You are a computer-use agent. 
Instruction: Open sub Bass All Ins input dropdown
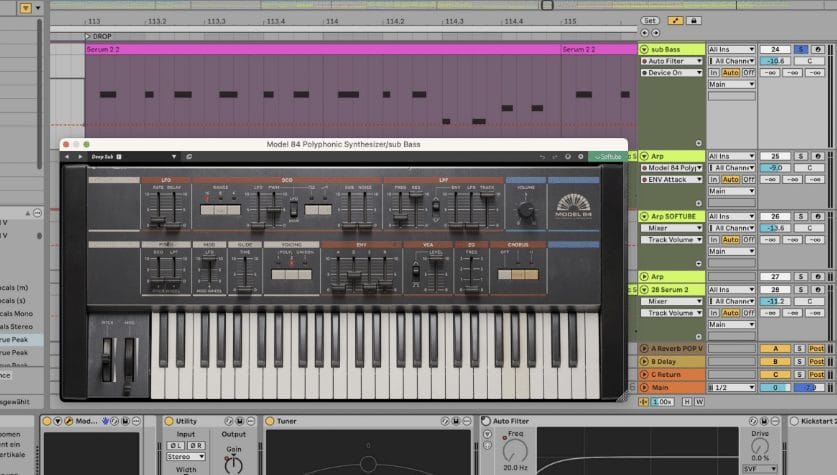(x=731, y=49)
